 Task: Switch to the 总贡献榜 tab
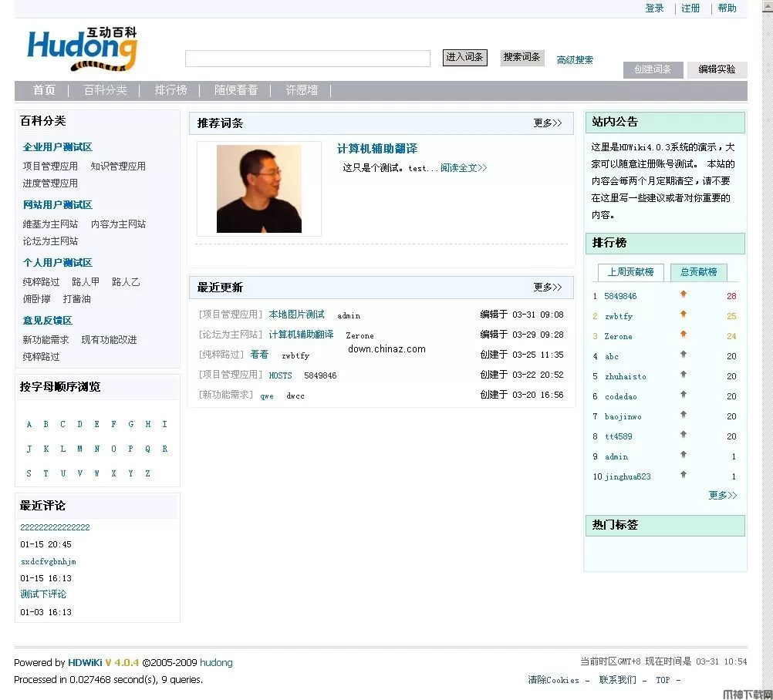[697, 272]
